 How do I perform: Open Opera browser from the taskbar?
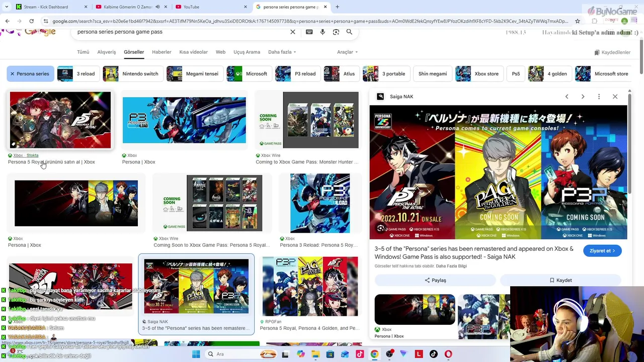tap(448, 354)
